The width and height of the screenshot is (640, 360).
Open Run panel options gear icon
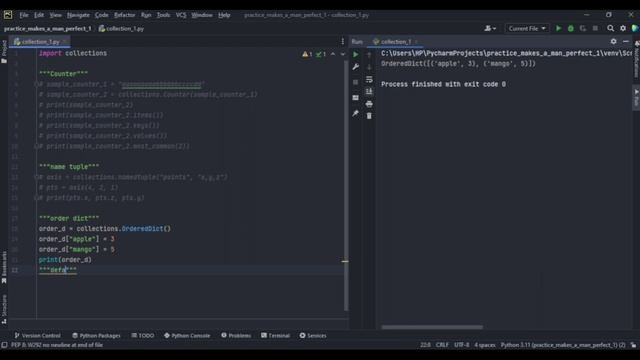tap(613, 41)
